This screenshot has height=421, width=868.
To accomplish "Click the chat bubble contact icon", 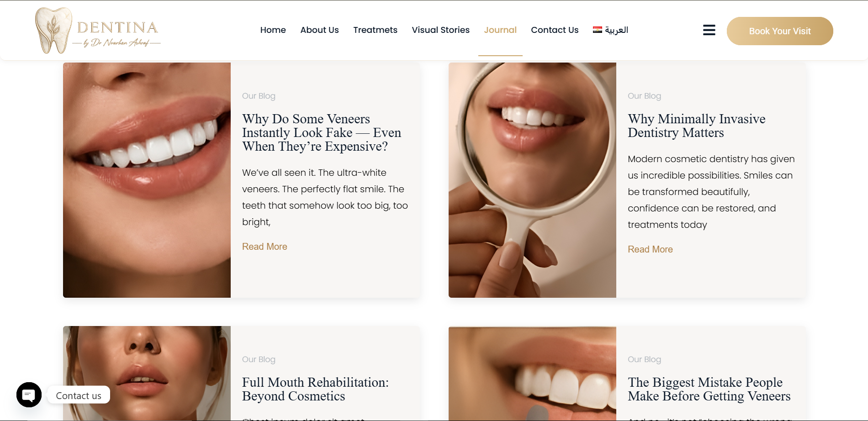I will pos(29,395).
